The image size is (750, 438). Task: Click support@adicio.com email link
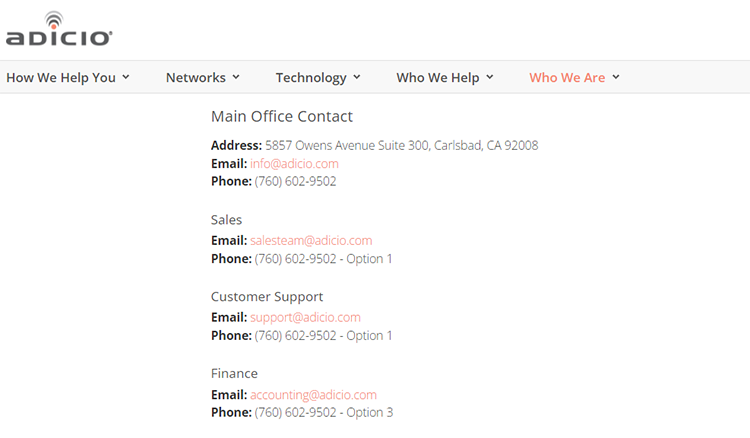tap(305, 318)
